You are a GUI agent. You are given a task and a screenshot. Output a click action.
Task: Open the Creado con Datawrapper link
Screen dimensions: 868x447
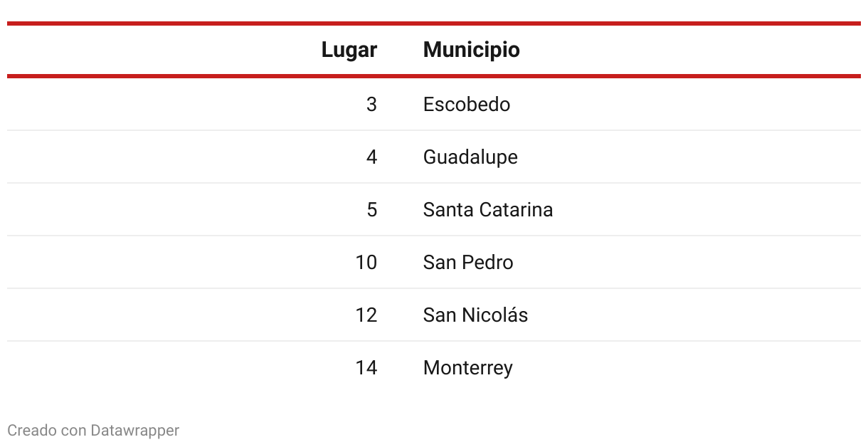[x=93, y=430]
